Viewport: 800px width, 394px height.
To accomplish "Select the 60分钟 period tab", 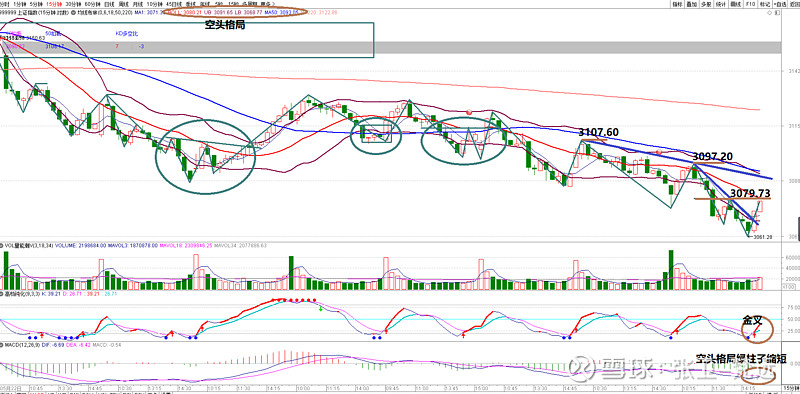I will click(92, 4).
